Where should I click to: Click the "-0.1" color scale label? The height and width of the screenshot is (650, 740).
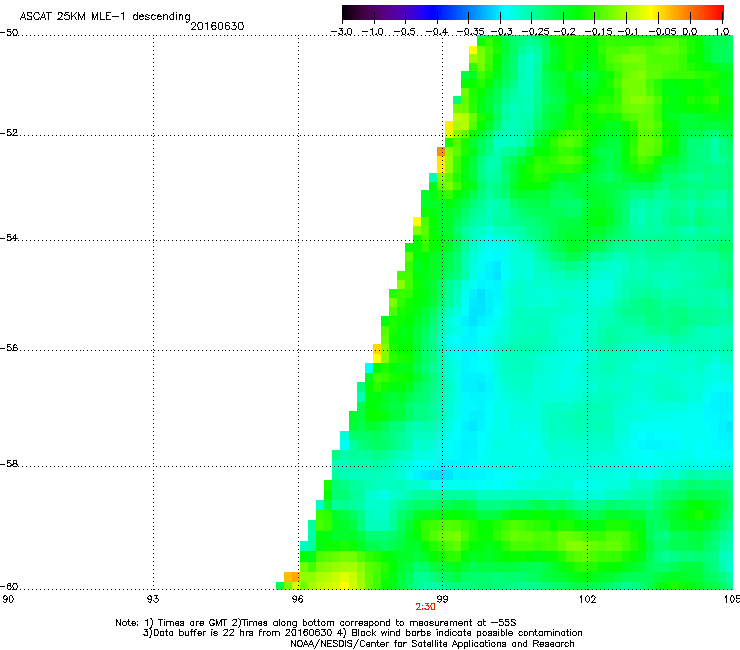point(628,32)
